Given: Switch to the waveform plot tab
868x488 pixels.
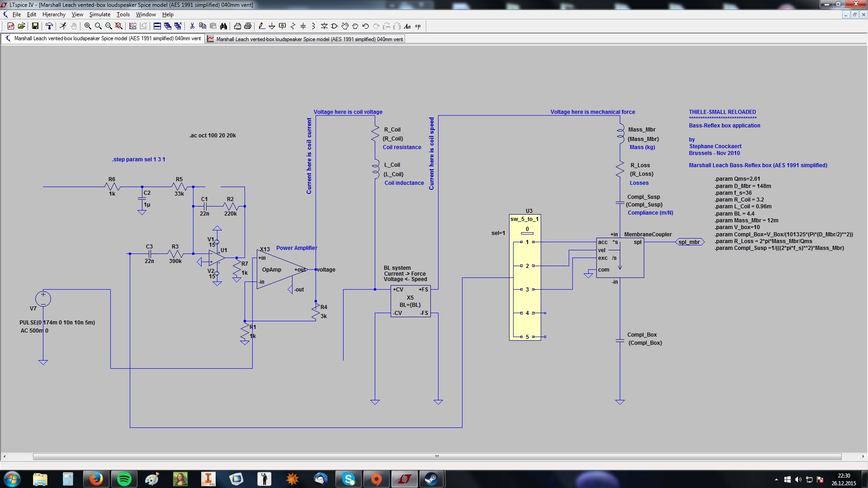Looking at the screenshot, I should coord(305,39).
